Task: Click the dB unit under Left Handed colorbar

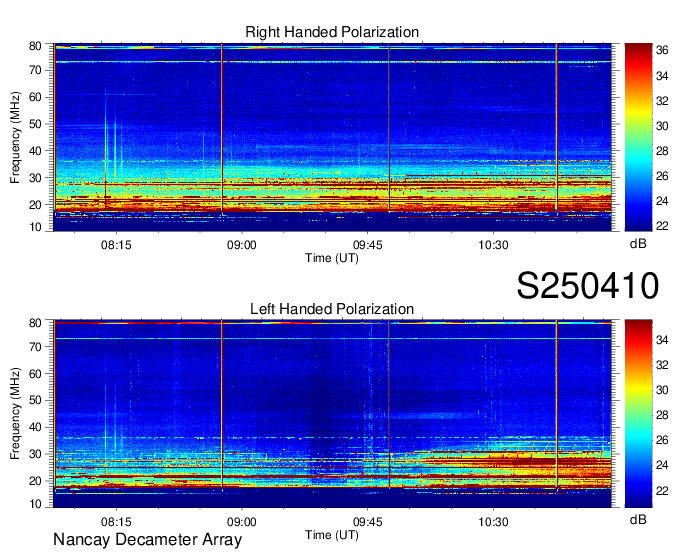Action: [x=638, y=519]
